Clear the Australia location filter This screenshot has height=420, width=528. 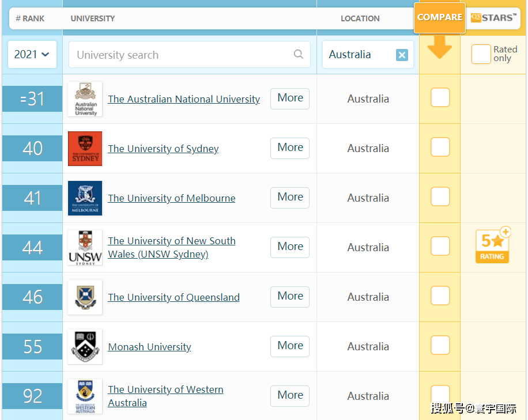(402, 55)
